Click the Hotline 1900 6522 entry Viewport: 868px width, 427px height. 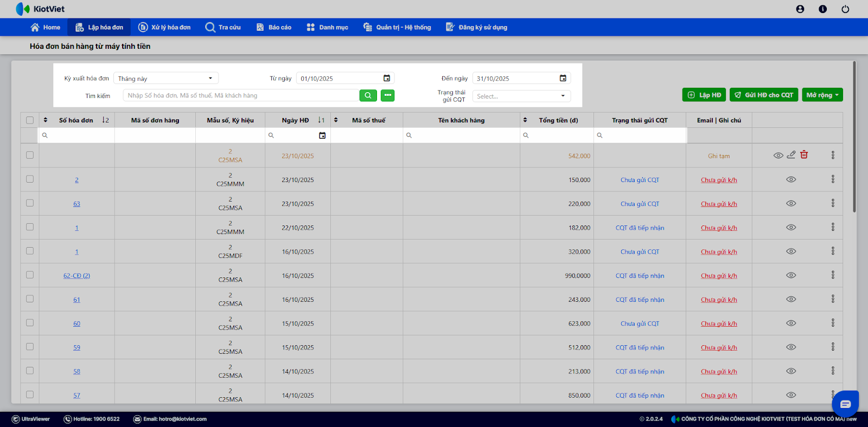(x=92, y=419)
